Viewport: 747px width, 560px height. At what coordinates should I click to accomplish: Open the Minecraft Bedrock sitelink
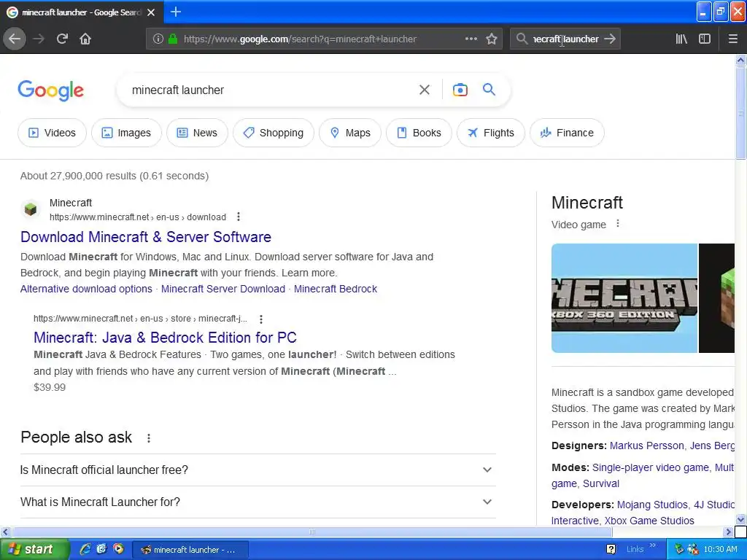coord(336,289)
